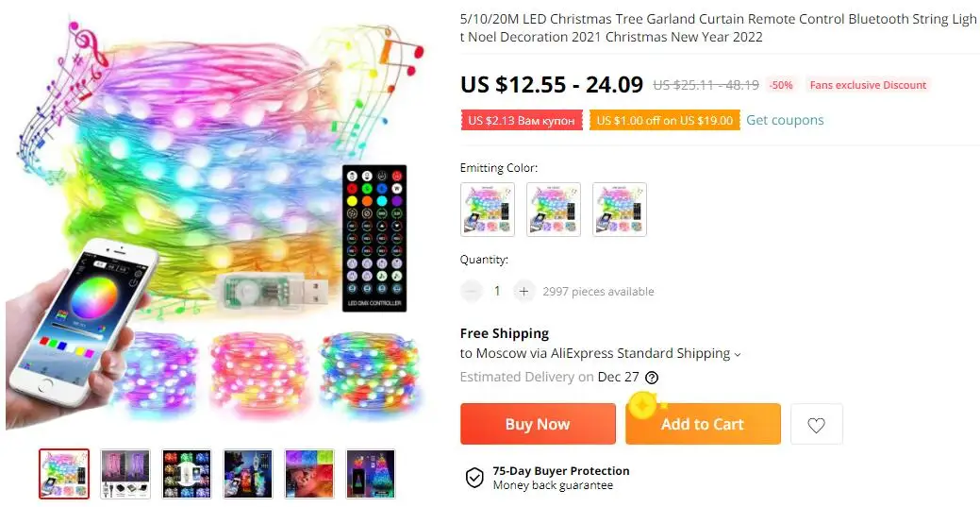The height and width of the screenshot is (507, 980).
Task: Decrease quantity with the minus button
Action: 472,291
